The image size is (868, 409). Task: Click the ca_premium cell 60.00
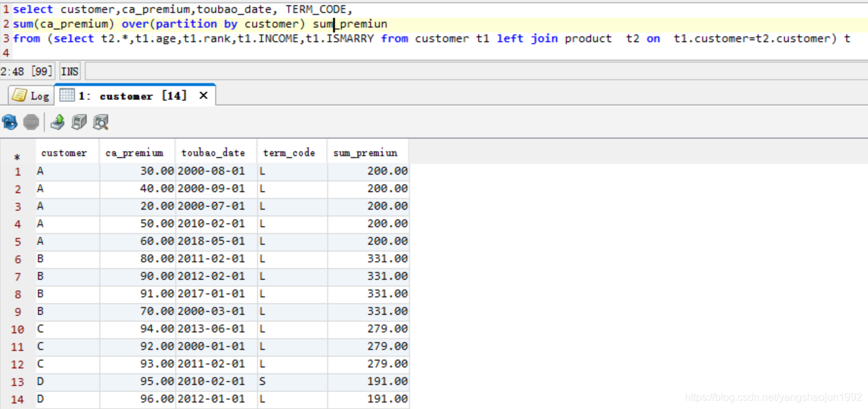pos(138,242)
